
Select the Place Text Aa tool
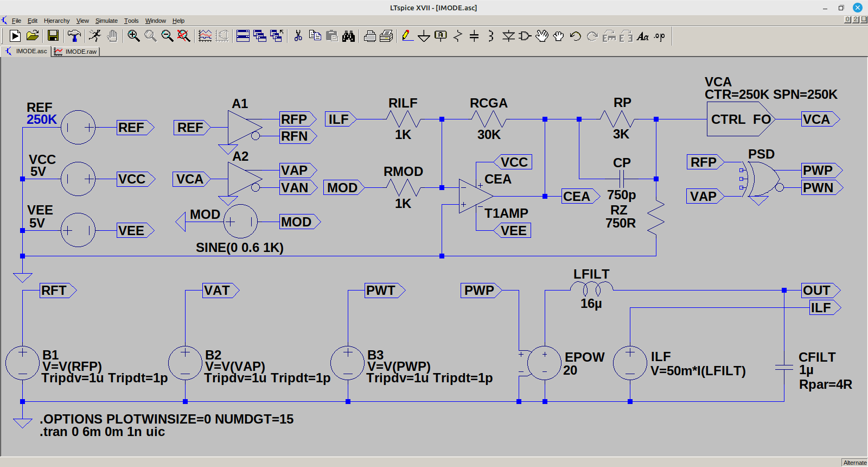click(643, 36)
